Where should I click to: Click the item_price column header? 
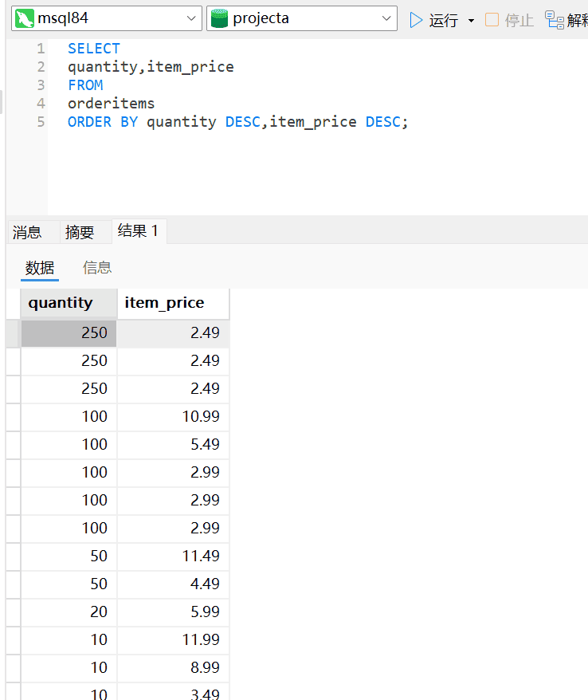pos(165,303)
